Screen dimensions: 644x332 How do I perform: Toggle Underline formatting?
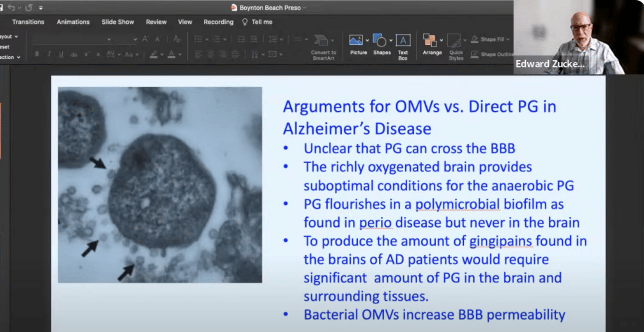point(61,54)
